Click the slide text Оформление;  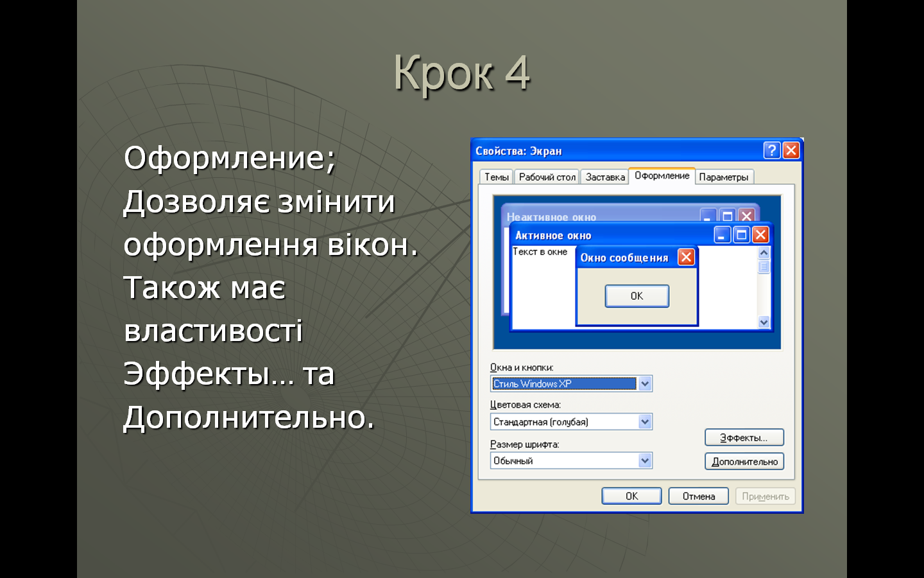[x=230, y=158]
